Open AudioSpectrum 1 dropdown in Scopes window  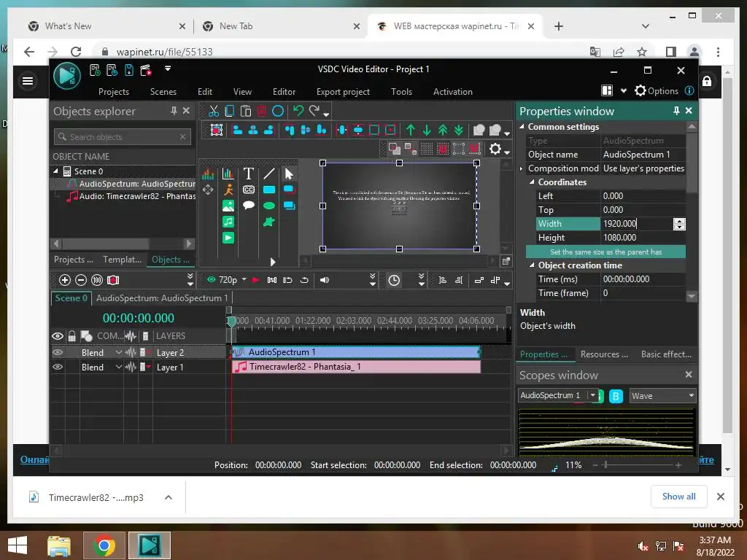coord(592,395)
